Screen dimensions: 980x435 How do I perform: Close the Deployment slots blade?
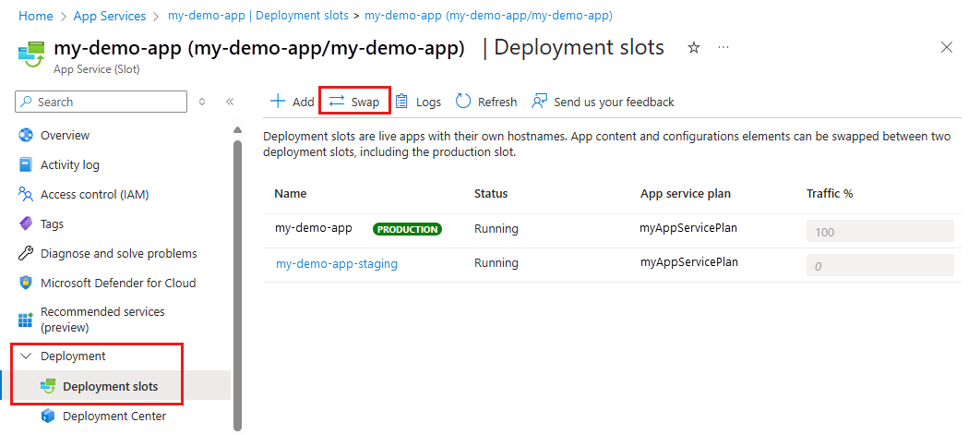(x=947, y=48)
